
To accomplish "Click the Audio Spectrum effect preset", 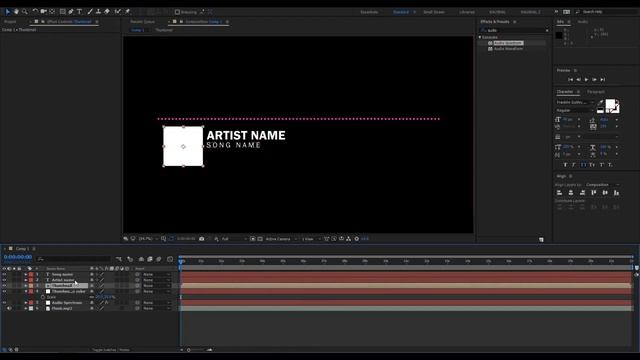I will coord(508,43).
